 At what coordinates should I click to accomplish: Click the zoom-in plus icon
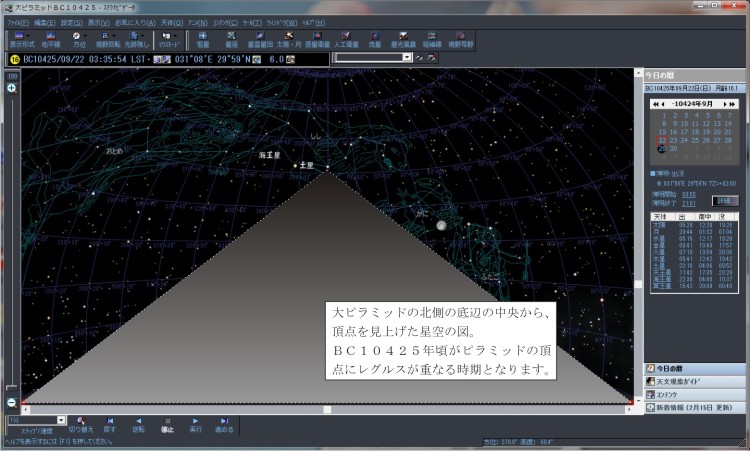12,88
